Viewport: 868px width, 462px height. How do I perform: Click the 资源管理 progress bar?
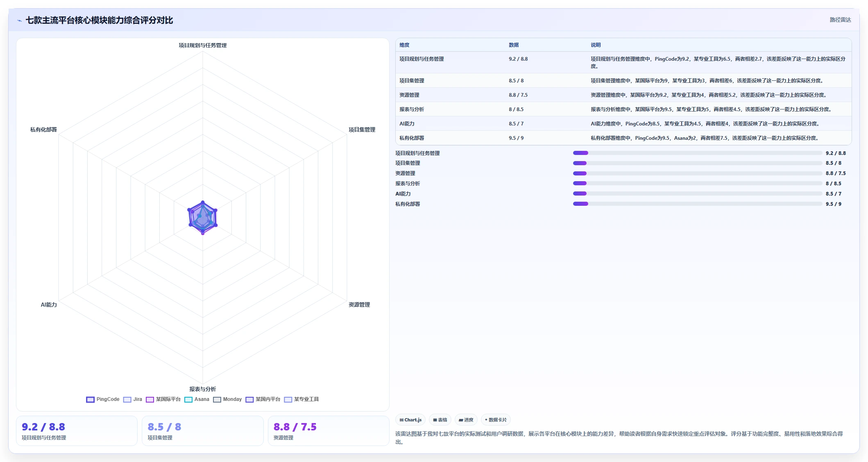(x=697, y=173)
